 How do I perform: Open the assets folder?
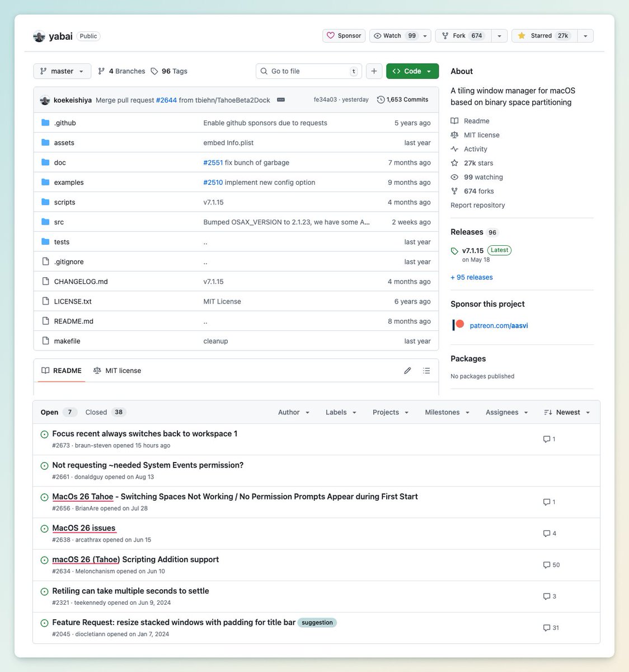64,143
